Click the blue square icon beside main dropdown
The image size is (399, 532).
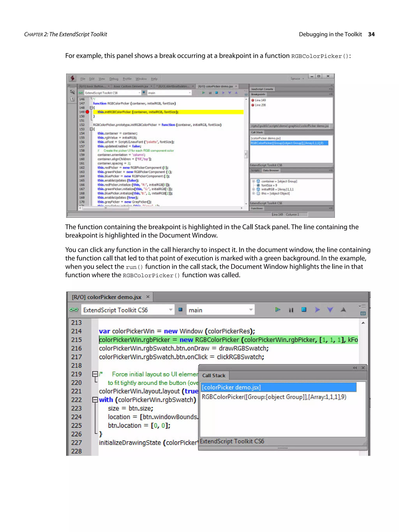click(180, 310)
